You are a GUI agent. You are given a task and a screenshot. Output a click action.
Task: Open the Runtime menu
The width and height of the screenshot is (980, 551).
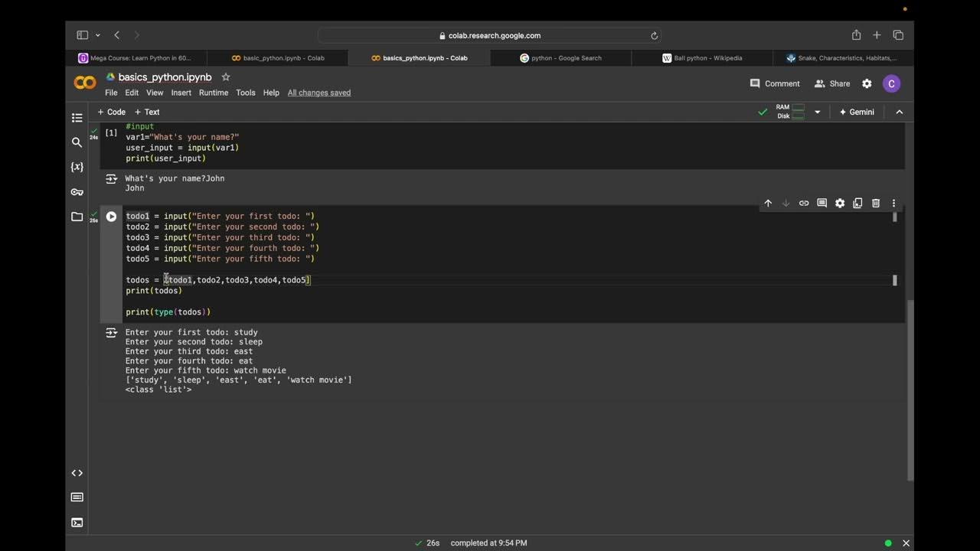(x=214, y=93)
